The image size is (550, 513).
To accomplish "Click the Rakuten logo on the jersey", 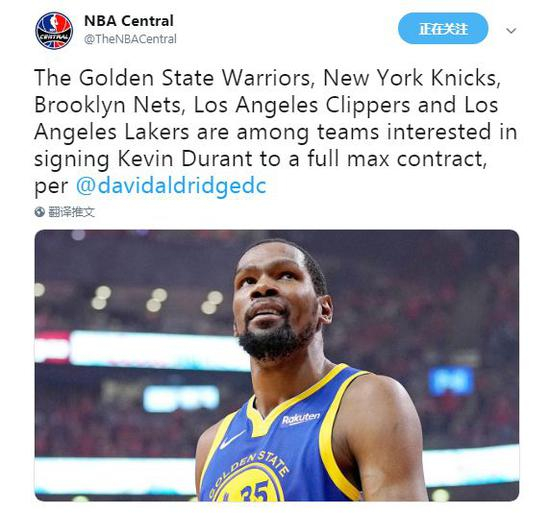I will pyautogui.click(x=301, y=418).
